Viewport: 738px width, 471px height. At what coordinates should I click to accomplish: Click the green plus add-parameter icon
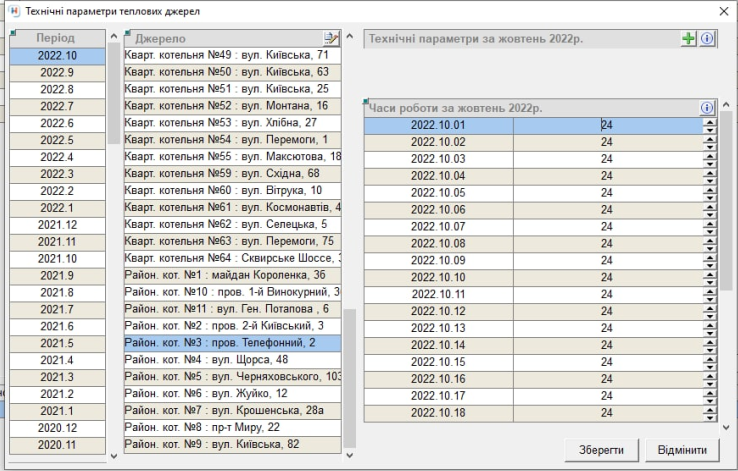click(689, 38)
